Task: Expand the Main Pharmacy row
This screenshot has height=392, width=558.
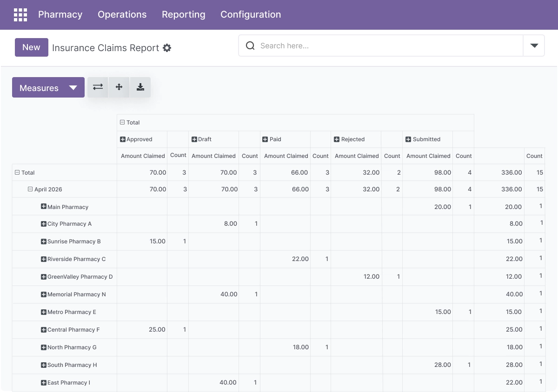Action: [65, 207]
